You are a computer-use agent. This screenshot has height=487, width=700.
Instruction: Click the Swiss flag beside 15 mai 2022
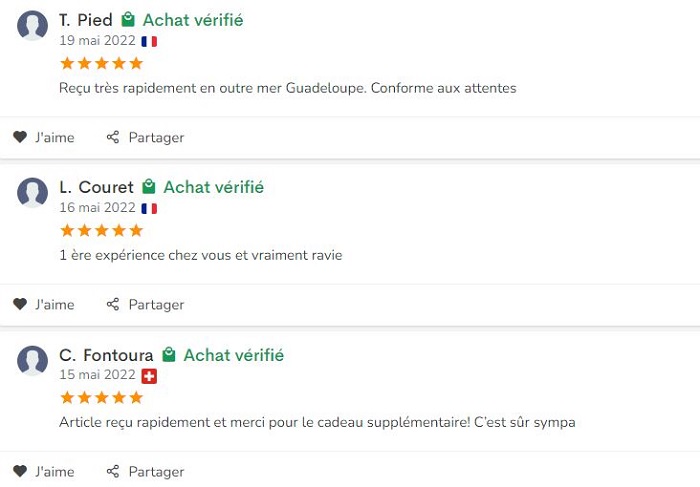[149, 376]
